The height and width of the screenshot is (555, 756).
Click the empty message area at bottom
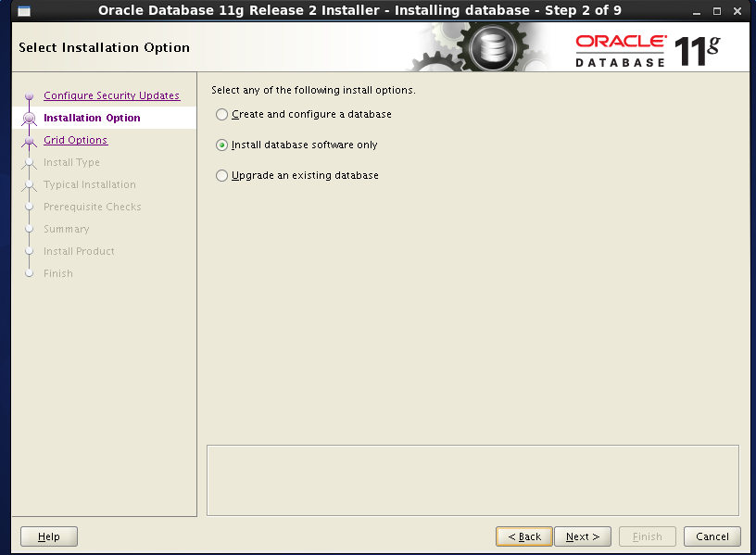click(472, 480)
